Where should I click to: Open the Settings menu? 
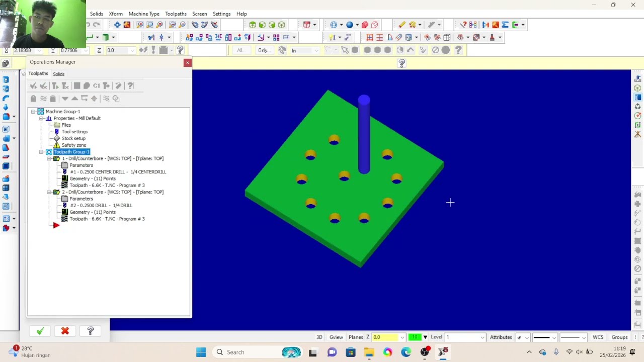221,14
